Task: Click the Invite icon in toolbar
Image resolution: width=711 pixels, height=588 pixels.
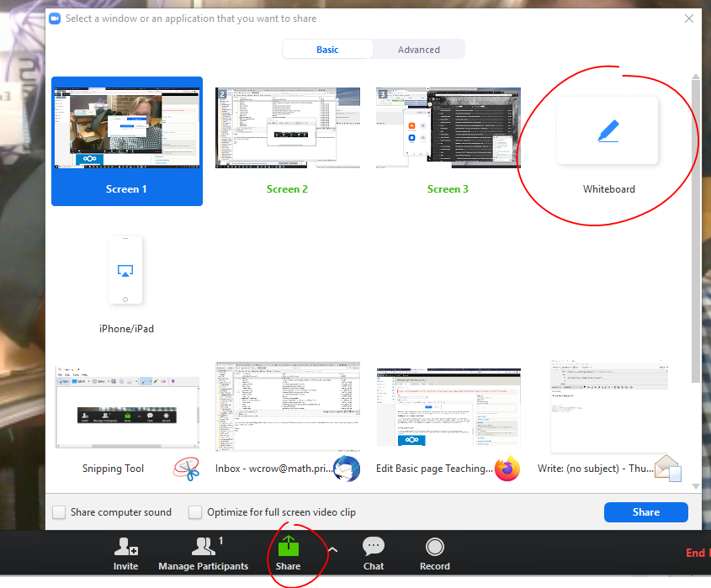Action: [x=125, y=548]
